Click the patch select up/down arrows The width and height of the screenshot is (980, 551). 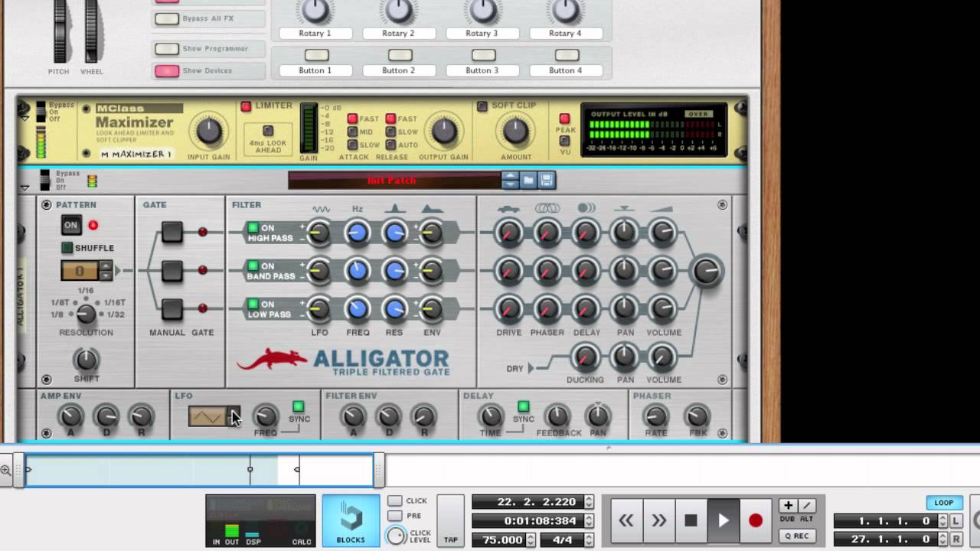511,181
